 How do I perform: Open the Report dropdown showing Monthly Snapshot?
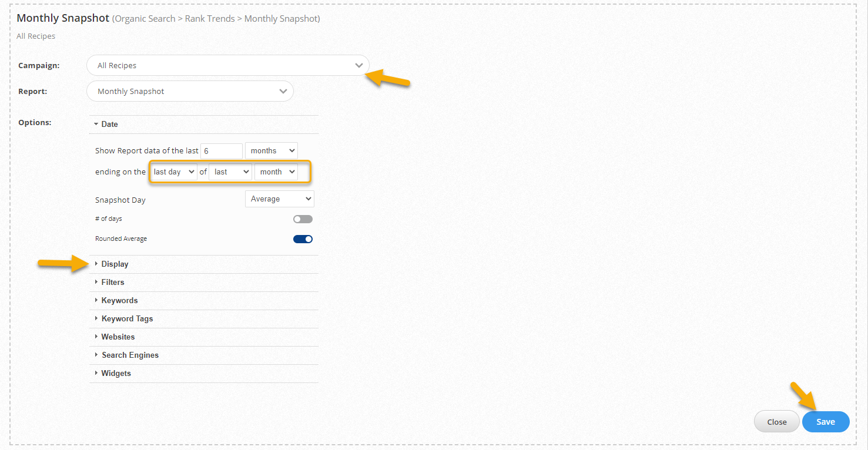pyautogui.click(x=190, y=91)
